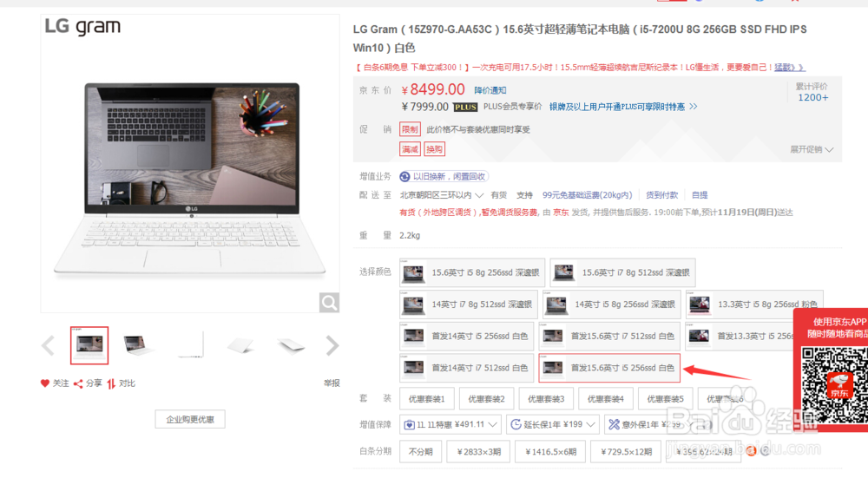The width and height of the screenshot is (868, 478).
Task: Open 延长保1年 ¥199 warranty dropdown
Action: coord(552,424)
